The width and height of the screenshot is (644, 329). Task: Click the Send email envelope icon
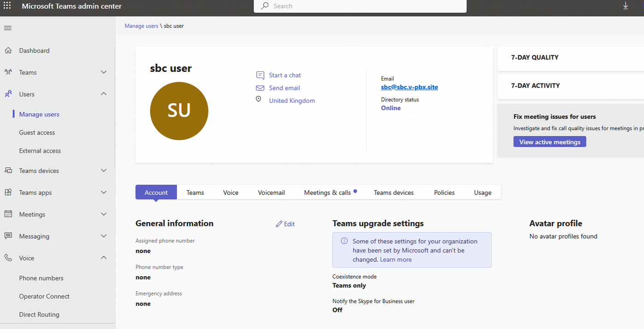pyautogui.click(x=260, y=88)
